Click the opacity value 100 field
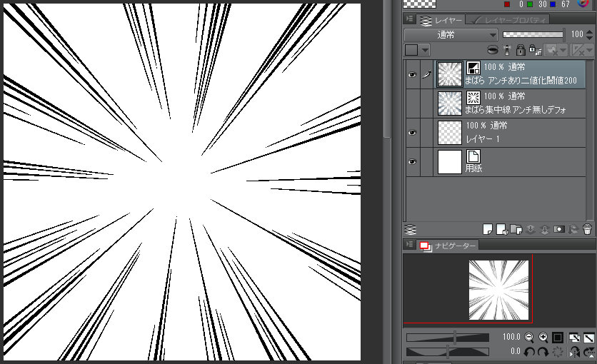This screenshot has height=364, width=597. [577, 34]
